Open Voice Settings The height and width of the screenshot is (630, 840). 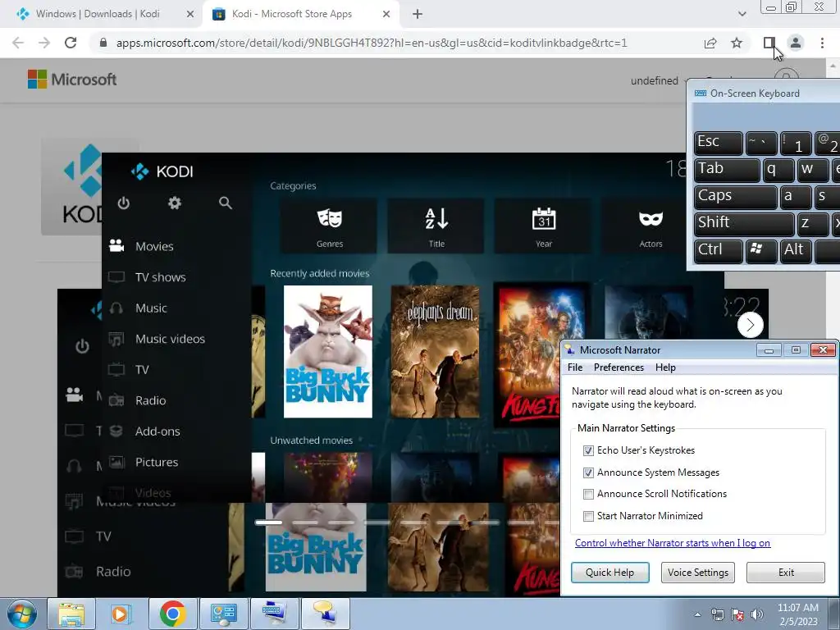(698, 572)
